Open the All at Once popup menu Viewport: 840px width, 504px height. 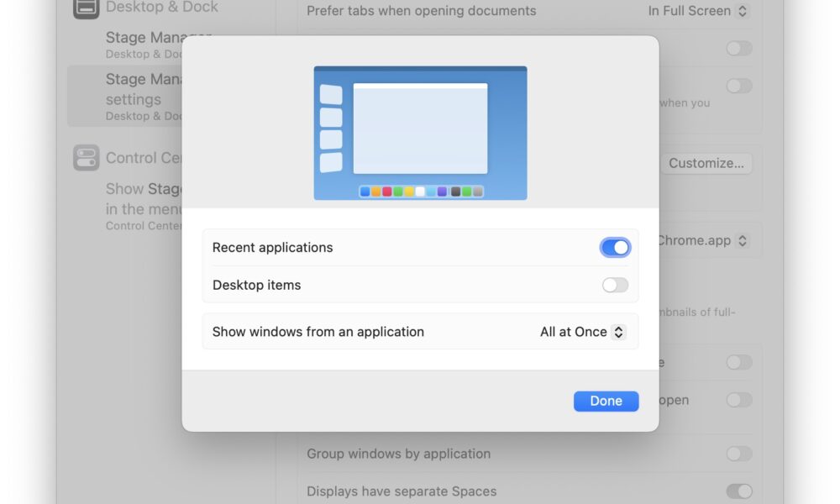582,332
